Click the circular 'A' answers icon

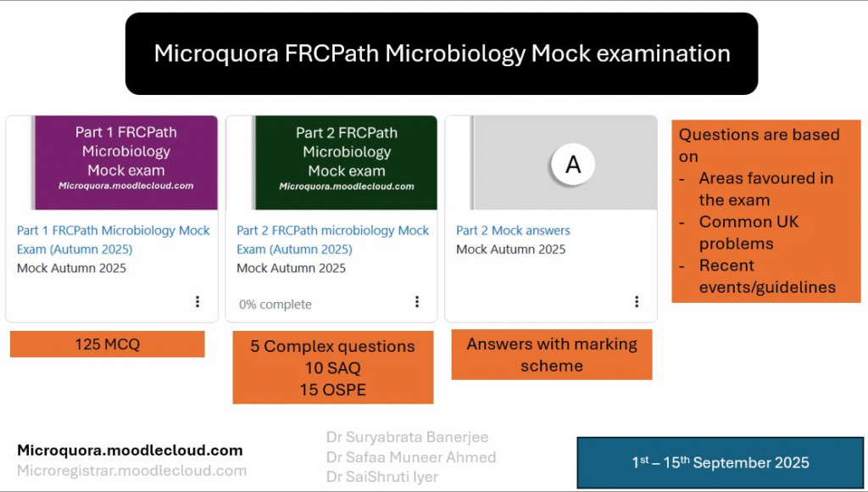573,165
